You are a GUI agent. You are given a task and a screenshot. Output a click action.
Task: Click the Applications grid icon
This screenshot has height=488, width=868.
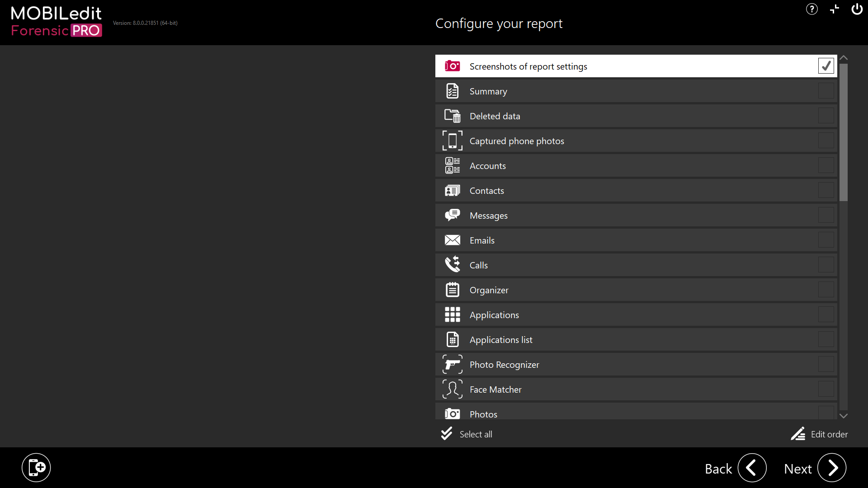coord(452,314)
